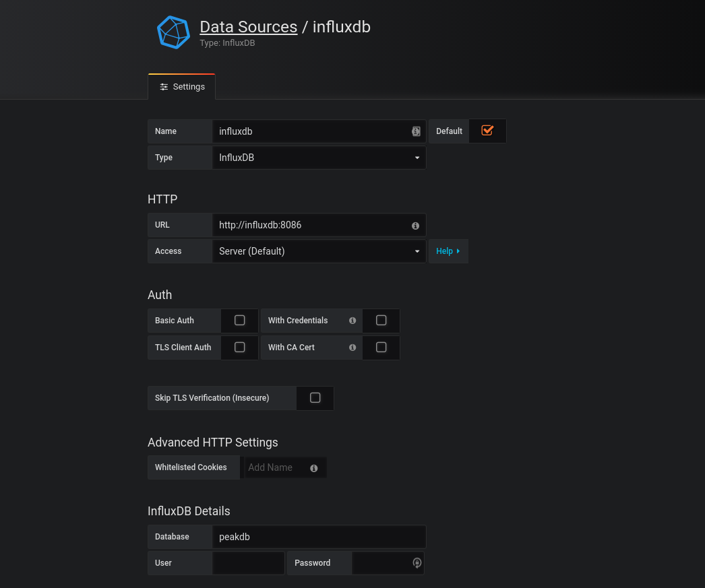This screenshot has height=588, width=705.
Task: Click the Settings tab sliders icon
Action: (164, 87)
